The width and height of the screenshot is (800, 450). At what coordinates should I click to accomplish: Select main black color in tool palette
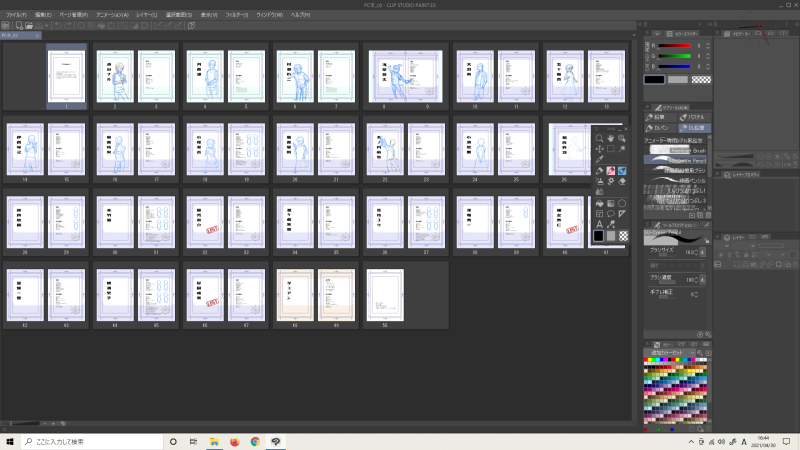(598, 236)
